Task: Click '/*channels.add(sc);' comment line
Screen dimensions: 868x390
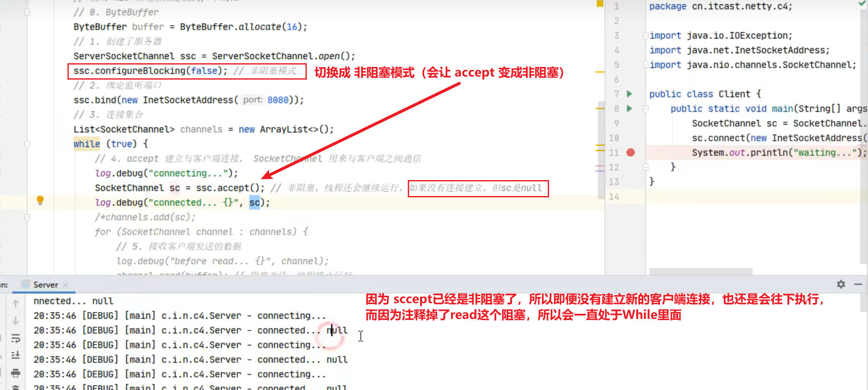Action: [145, 217]
